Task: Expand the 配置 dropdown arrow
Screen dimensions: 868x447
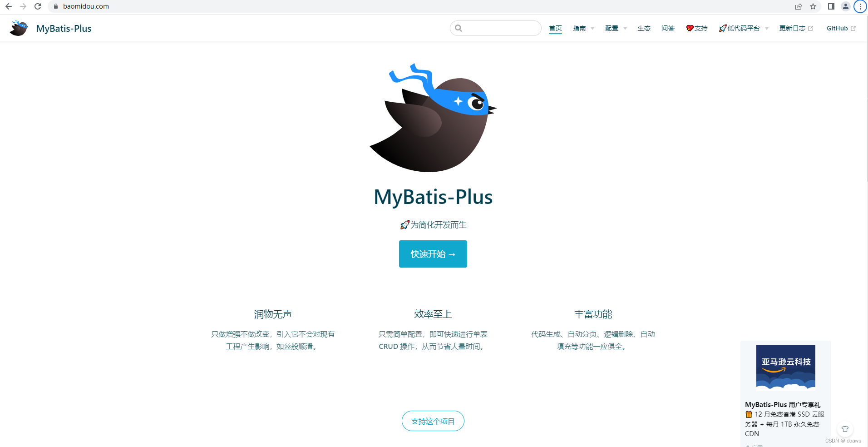Action: [625, 29]
